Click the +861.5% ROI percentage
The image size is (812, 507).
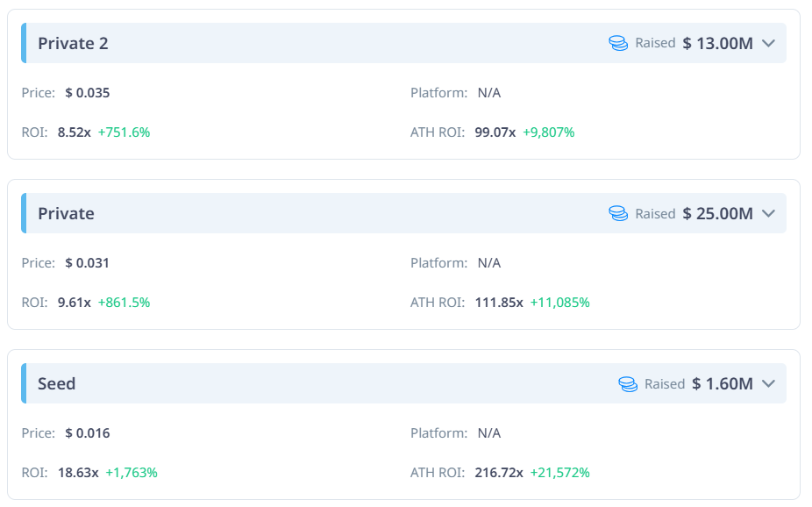click(124, 303)
